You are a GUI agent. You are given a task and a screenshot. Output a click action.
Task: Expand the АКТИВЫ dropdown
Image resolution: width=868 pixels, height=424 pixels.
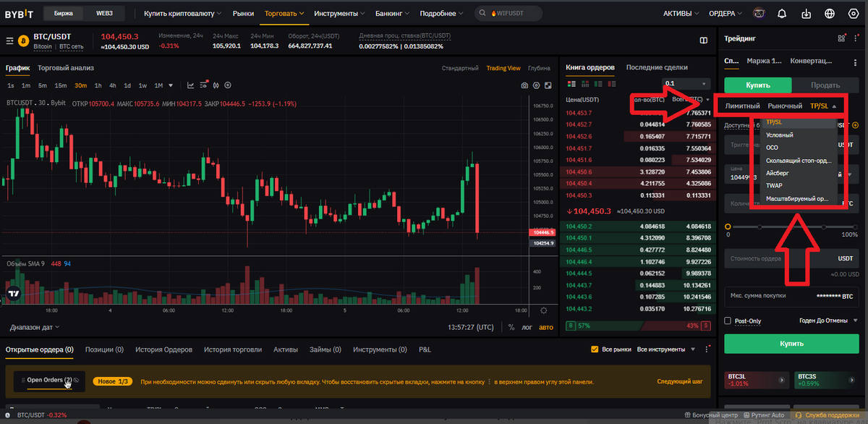681,13
